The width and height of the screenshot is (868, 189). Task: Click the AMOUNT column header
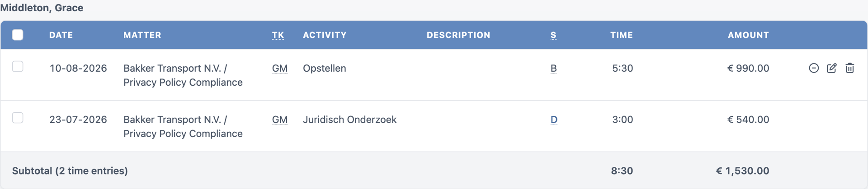[748, 35]
